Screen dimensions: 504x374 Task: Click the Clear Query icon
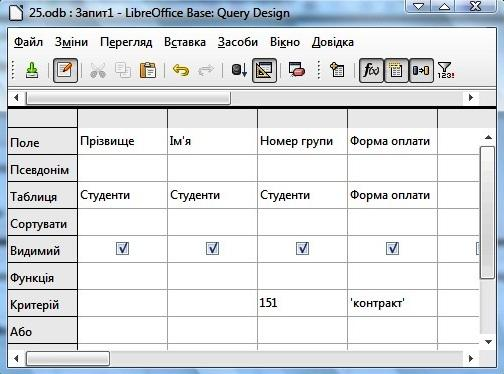[x=297, y=70]
